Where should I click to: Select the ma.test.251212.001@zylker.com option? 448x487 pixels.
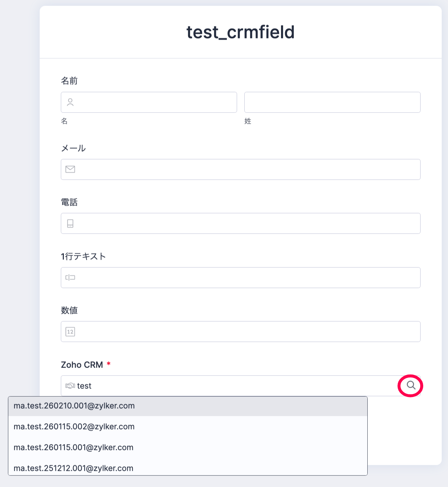pos(73,468)
